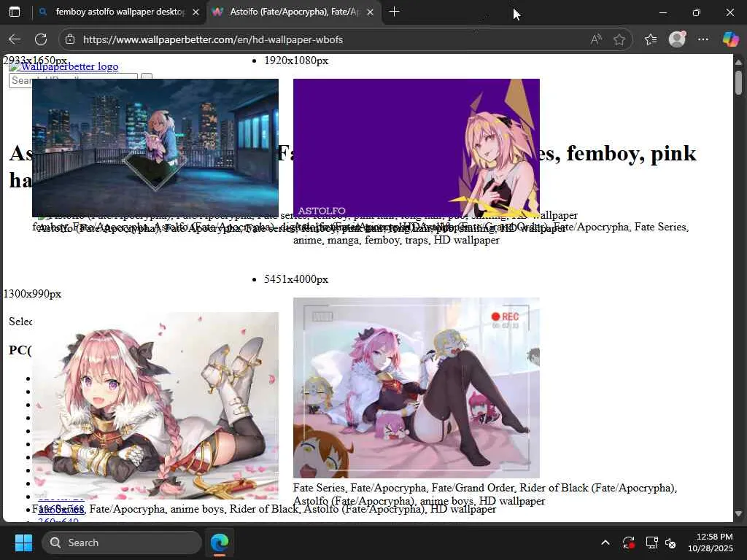Image resolution: width=747 pixels, height=560 pixels.
Task: Open Read aloud icon in address bar
Action: tap(595, 39)
